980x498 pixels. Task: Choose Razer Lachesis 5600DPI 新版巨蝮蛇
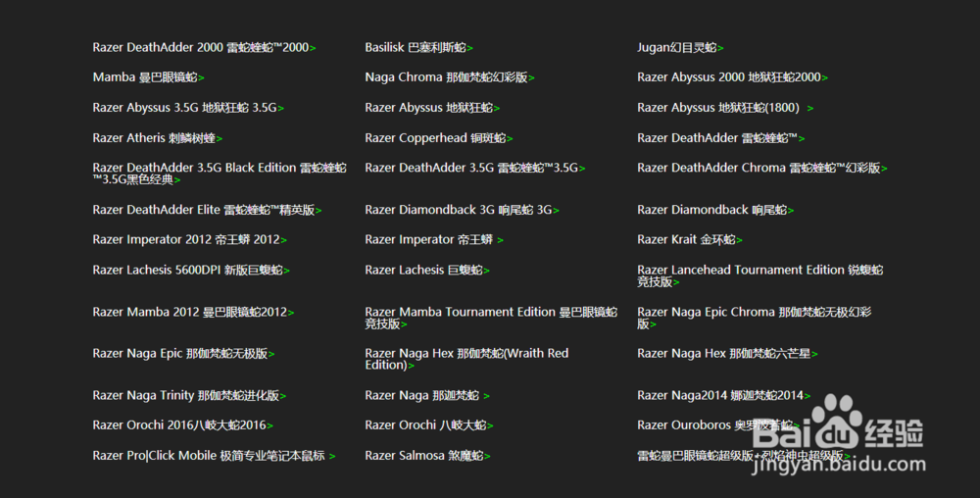point(191,270)
